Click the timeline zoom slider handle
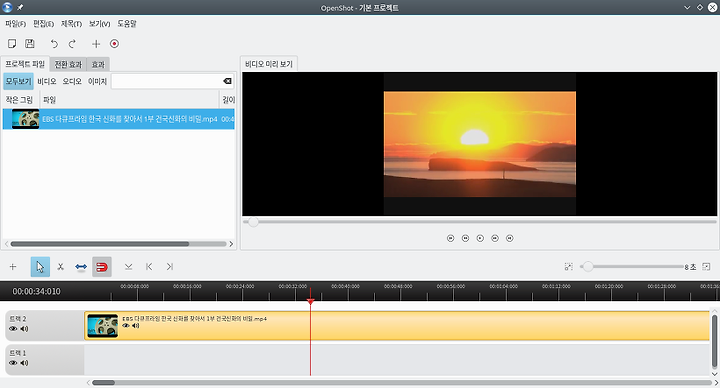 tap(588, 266)
